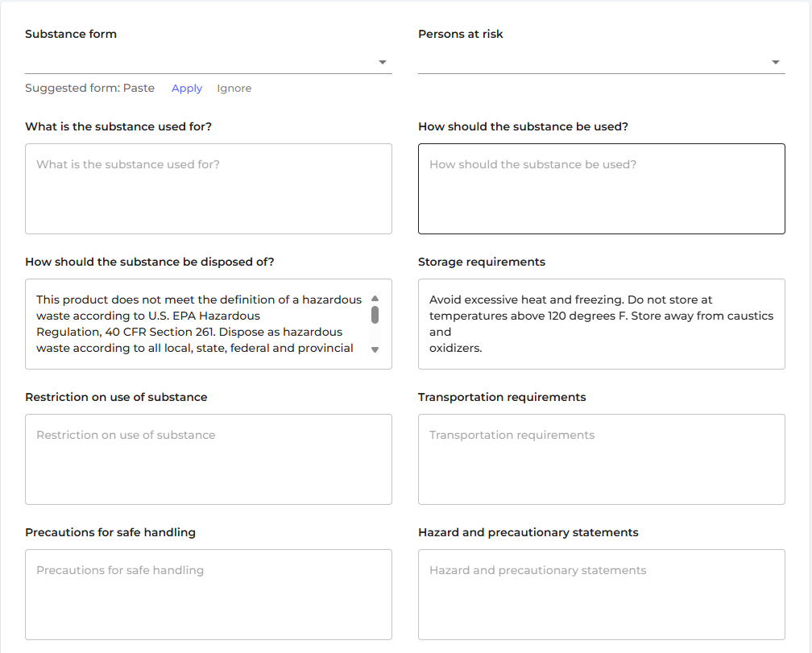Click into 'How should the substance be used?' textarea
Viewport: 812px width, 653px height.
point(601,189)
